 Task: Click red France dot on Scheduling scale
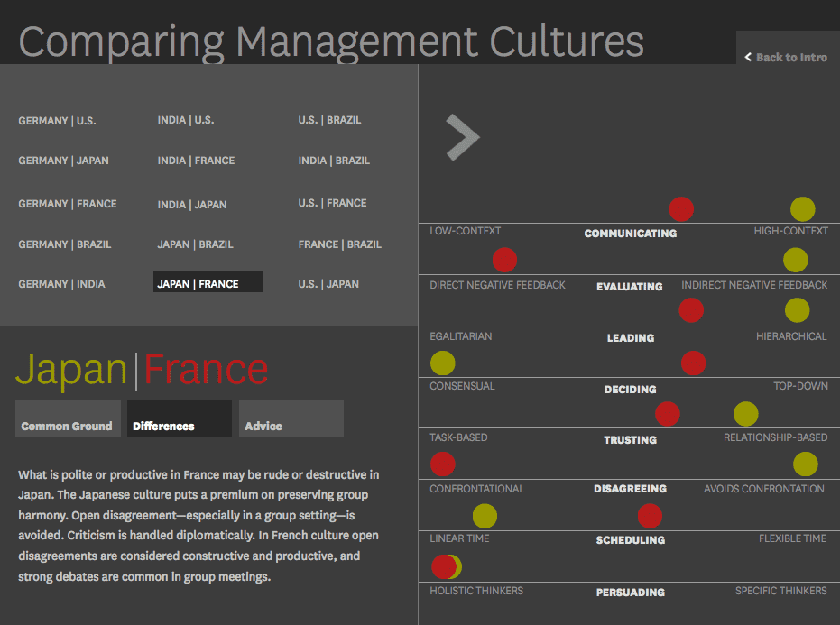click(x=649, y=516)
